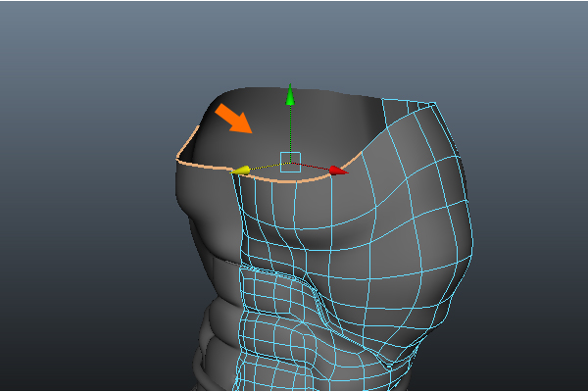Click the center square manipulator handle
The image size is (588, 392).
click(x=291, y=163)
